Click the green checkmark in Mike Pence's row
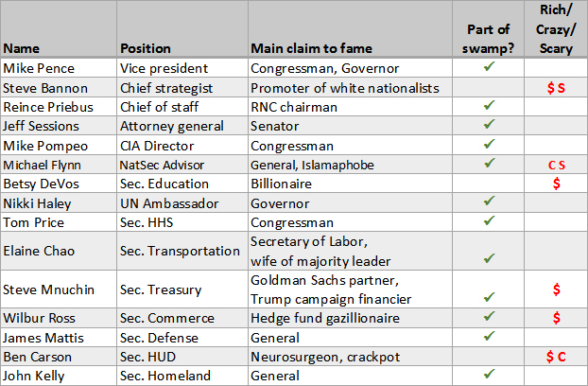 point(489,68)
